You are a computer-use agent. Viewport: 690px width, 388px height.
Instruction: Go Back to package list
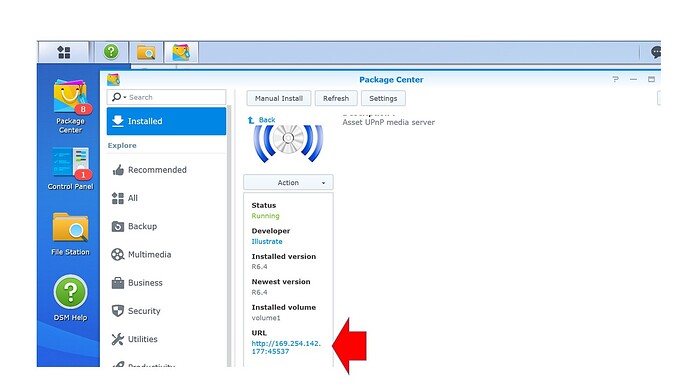coord(267,120)
